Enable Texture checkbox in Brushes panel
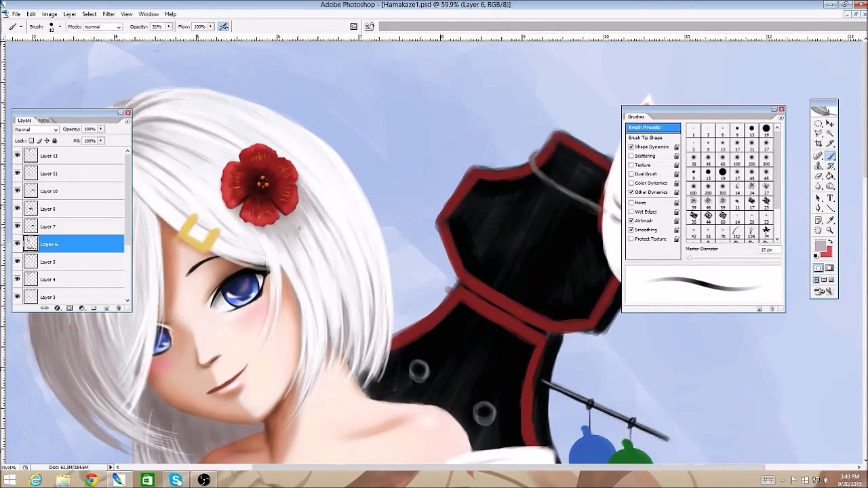The width and height of the screenshot is (868, 488). click(x=631, y=165)
